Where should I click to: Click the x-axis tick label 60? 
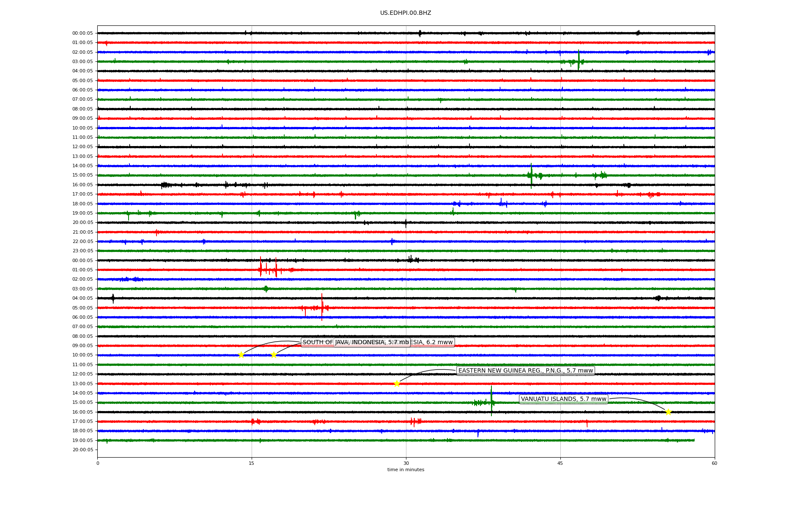(714, 463)
